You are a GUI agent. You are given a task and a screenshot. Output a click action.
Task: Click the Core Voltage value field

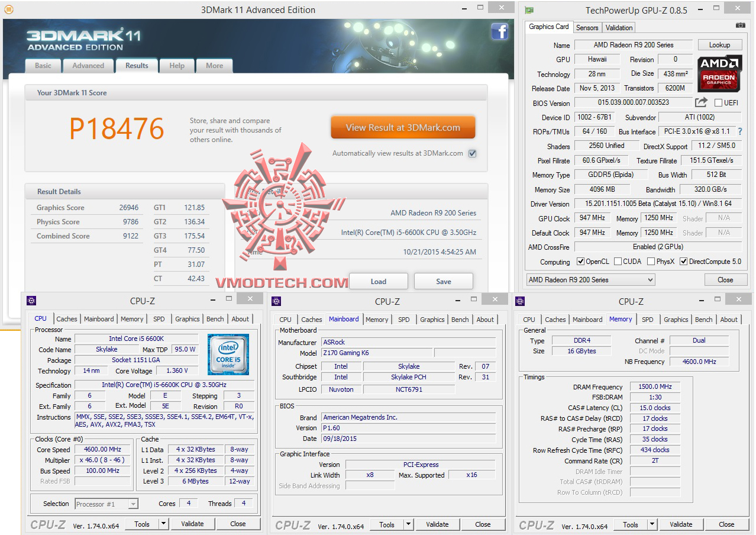(177, 370)
